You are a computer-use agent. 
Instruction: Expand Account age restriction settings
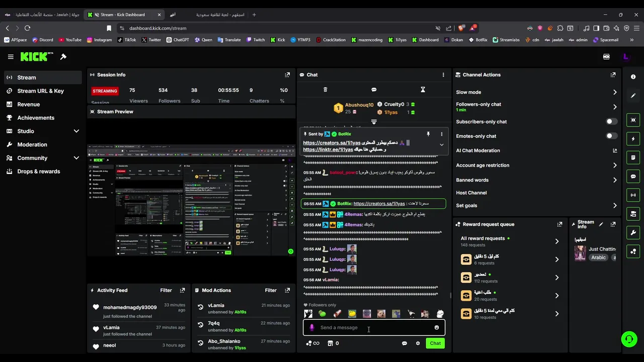[x=615, y=165]
